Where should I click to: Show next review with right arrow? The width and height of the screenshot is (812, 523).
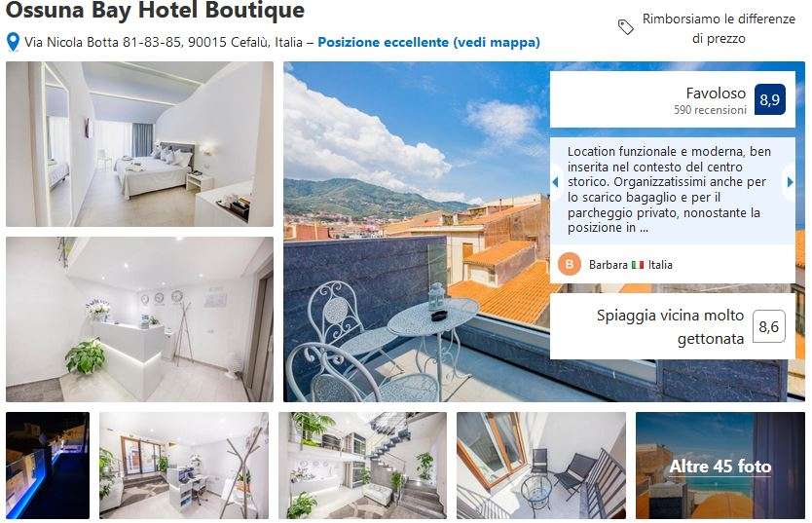tap(790, 182)
